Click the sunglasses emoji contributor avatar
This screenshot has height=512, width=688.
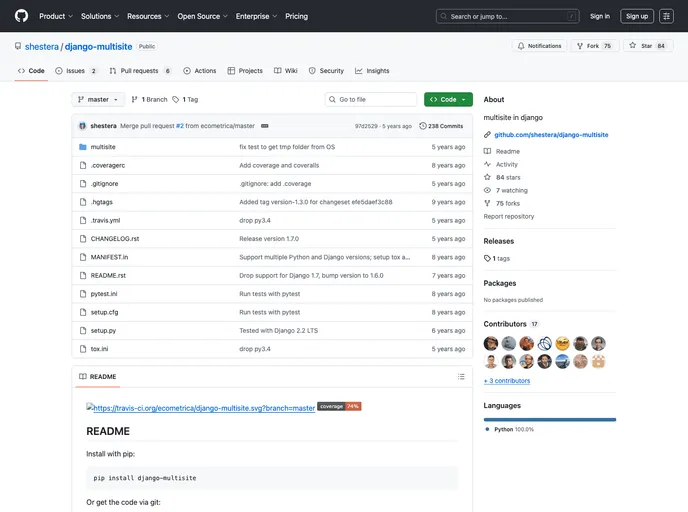[x=562, y=343]
